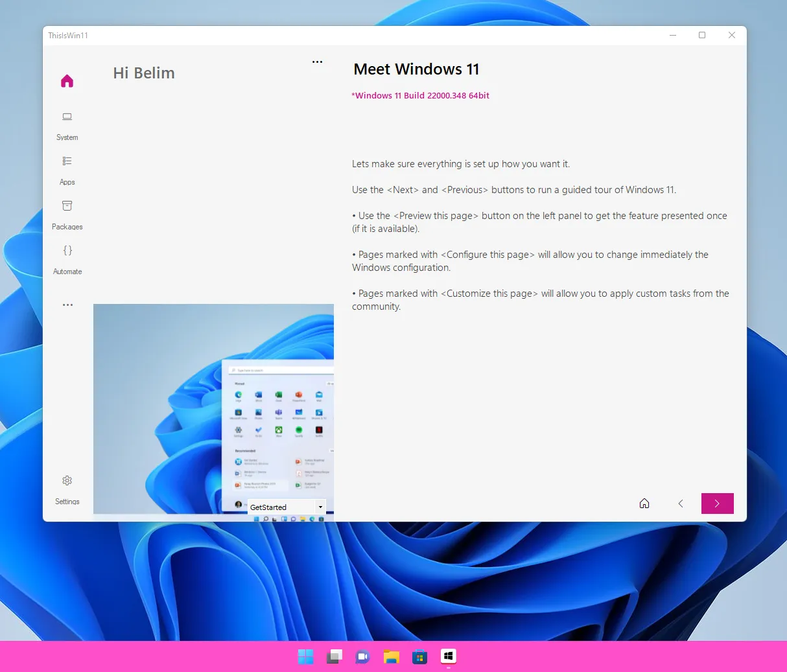The image size is (787, 672).
Task: Click the Windows 11 Build 22000.348 link
Action: pyautogui.click(x=421, y=95)
